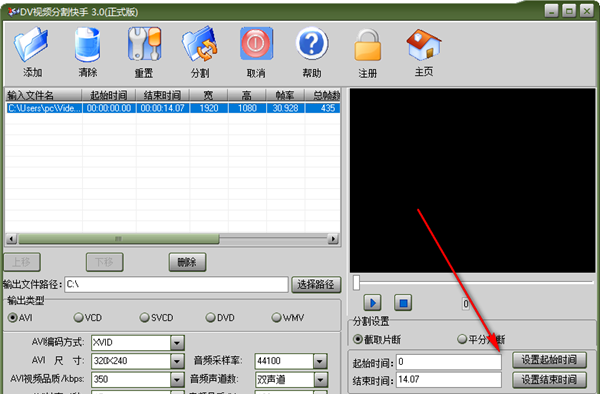Click 设置起始时间 button
The width and height of the screenshot is (600, 394).
click(x=549, y=360)
